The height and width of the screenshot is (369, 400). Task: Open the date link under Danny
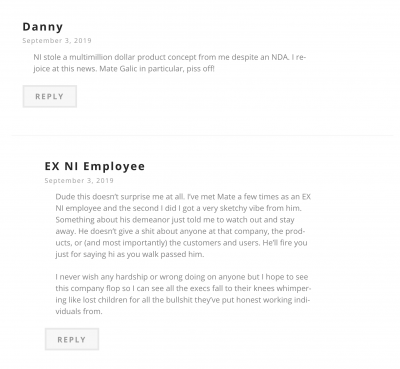pyautogui.click(x=57, y=41)
